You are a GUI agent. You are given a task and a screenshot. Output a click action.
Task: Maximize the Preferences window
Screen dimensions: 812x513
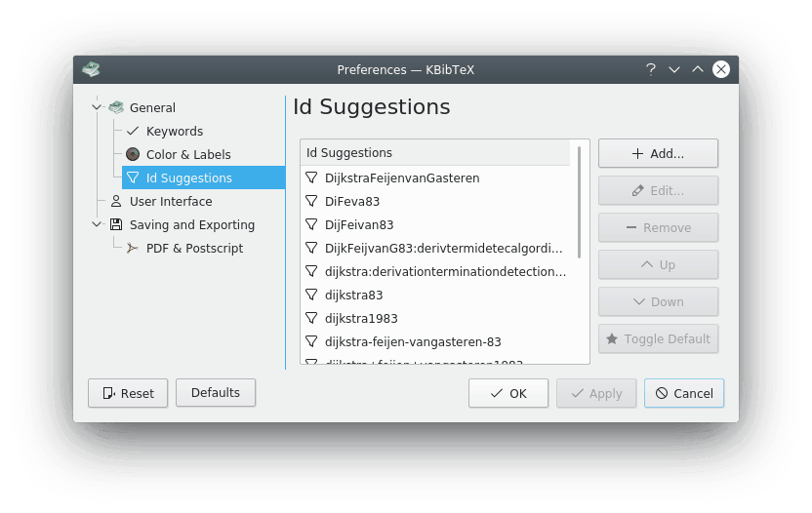coord(698,69)
